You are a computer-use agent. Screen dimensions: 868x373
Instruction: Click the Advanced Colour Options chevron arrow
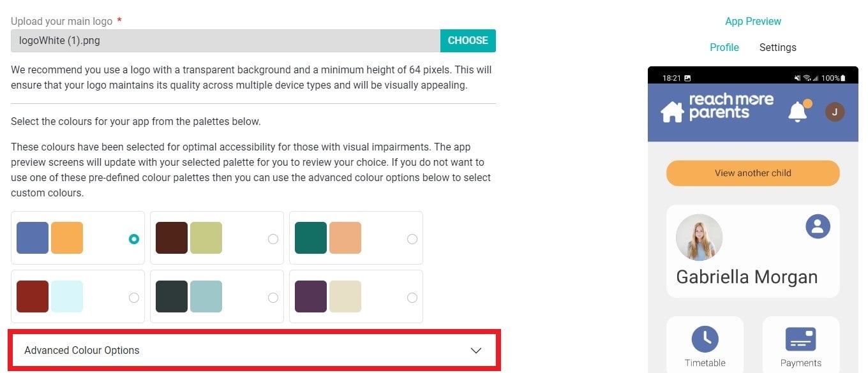(x=475, y=350)
